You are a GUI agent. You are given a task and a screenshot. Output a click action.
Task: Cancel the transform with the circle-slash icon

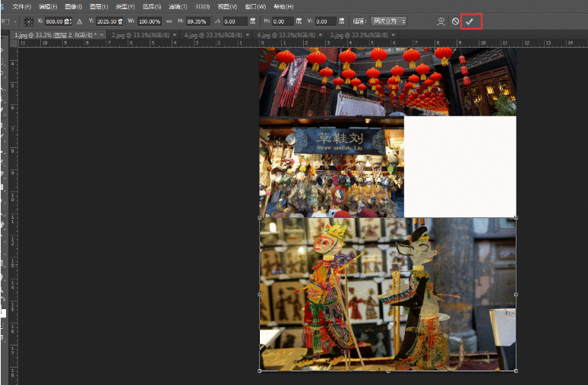pyautogui.click(x=455, y=21)
